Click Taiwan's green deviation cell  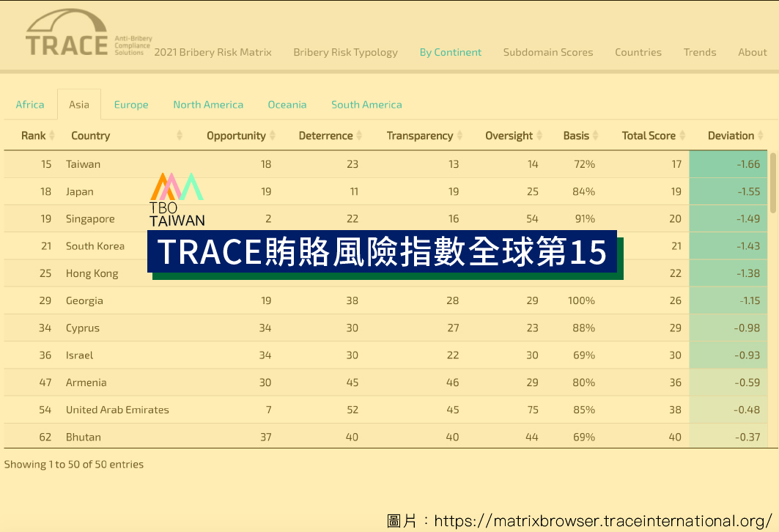pyautogui.click(x=728, y=164)
